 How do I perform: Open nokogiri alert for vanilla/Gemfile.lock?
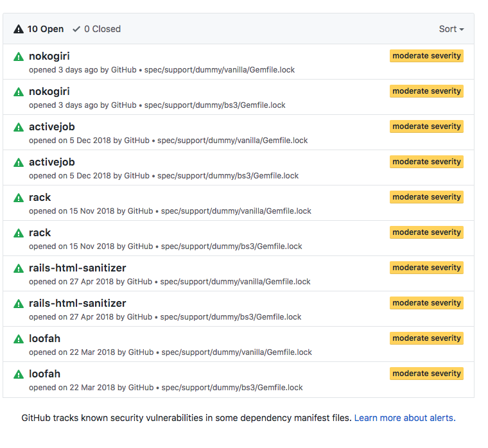tap(49, 56)
